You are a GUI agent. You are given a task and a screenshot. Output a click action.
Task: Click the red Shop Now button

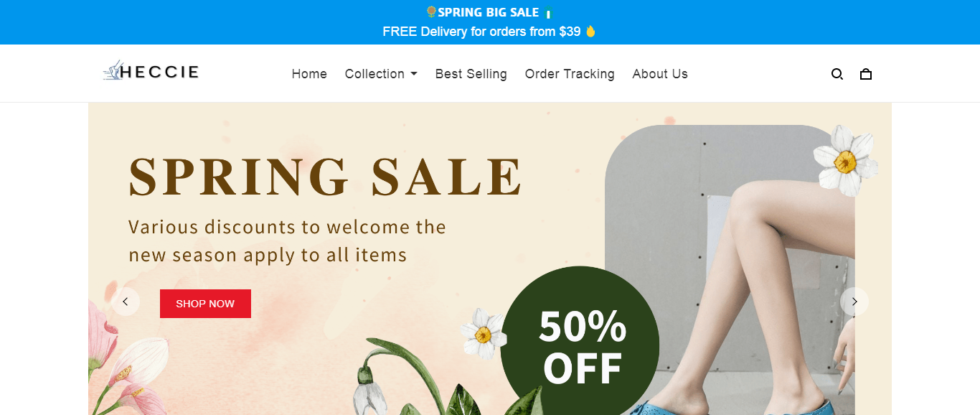coord(205,304)
